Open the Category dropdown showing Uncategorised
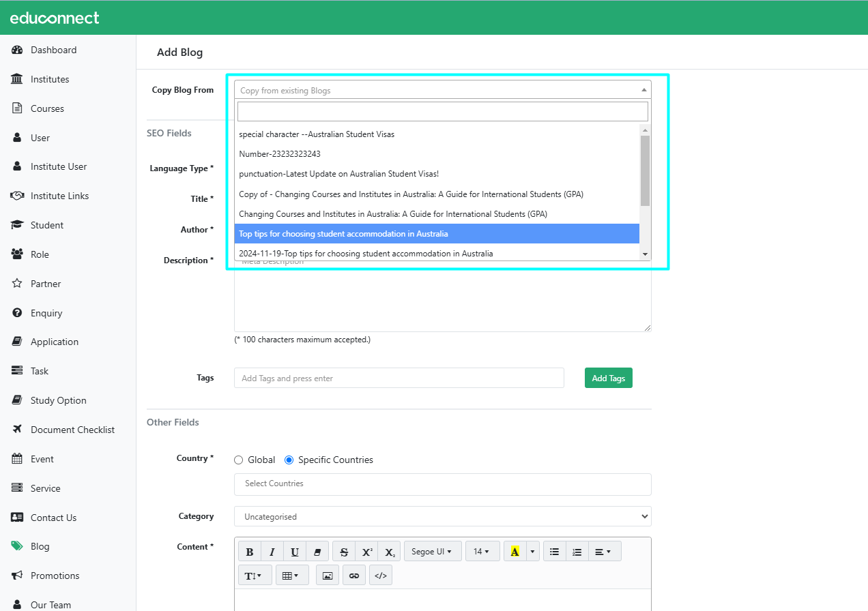 442,517
